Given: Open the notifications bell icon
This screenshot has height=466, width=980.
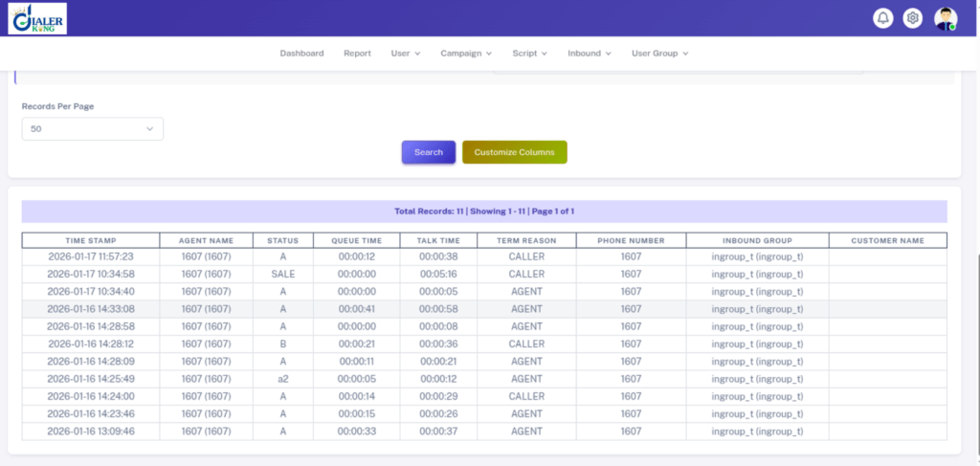Looking at the screenshot, I should point(882,18).
